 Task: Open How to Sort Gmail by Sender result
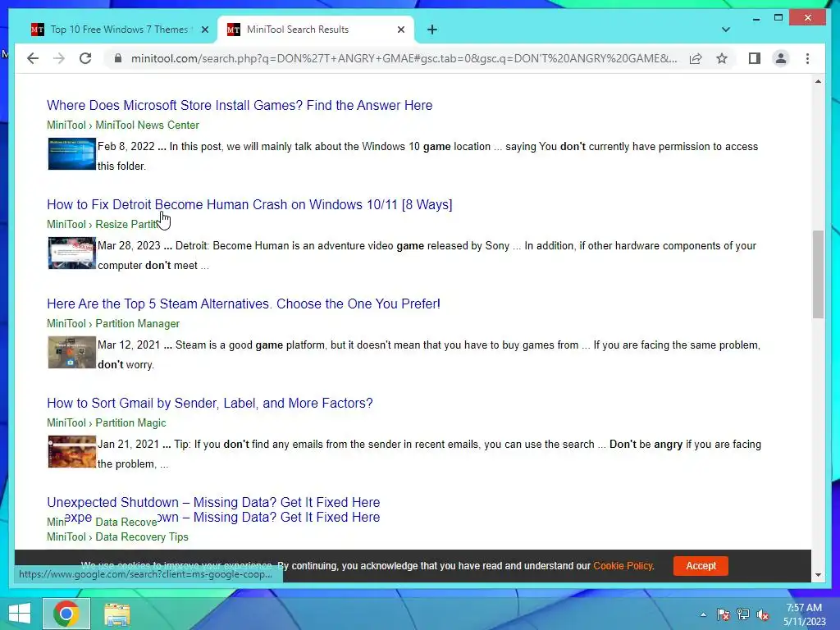click(x=210, y=403)
